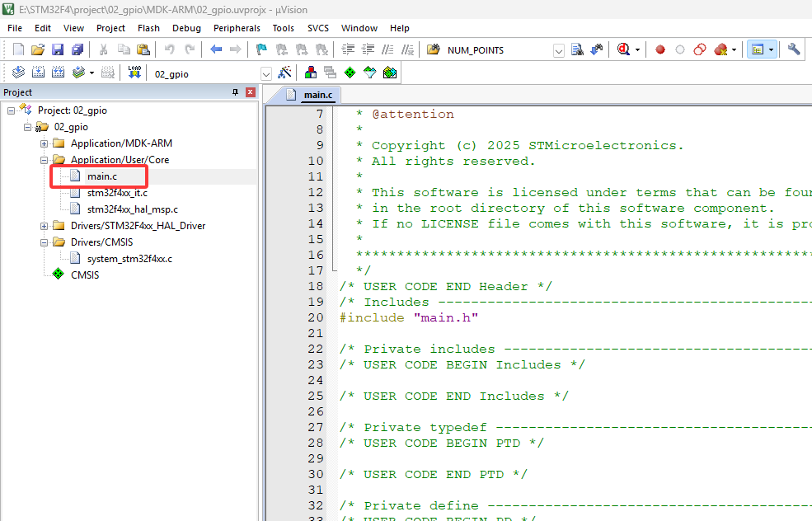
Task: Insert a breakpoint with the red dot
Action: click(x=659, y=49)
